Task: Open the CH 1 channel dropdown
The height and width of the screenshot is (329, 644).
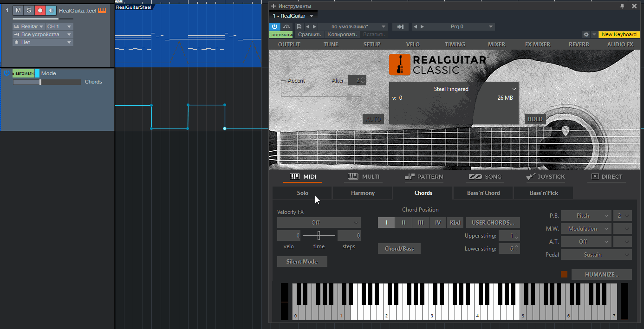Action: 59,26
